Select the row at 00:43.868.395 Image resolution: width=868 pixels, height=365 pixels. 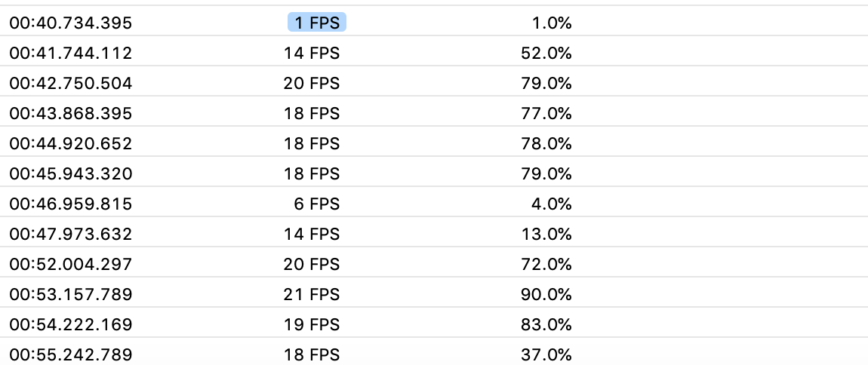pos(434,113)
